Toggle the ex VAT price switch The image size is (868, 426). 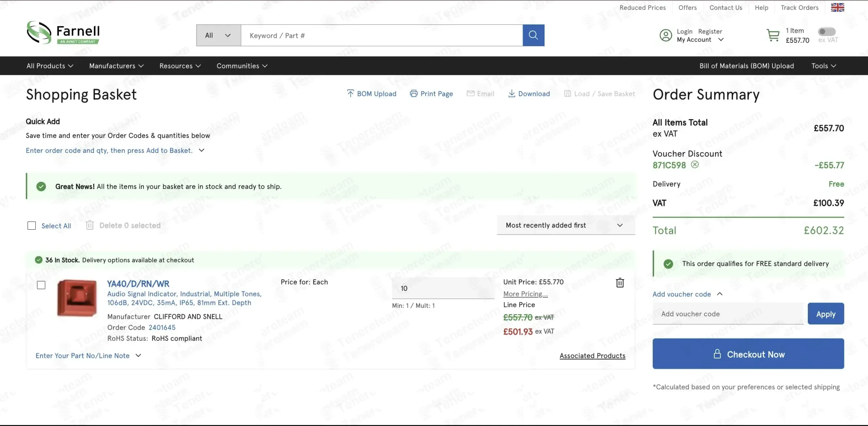[826, 31]
